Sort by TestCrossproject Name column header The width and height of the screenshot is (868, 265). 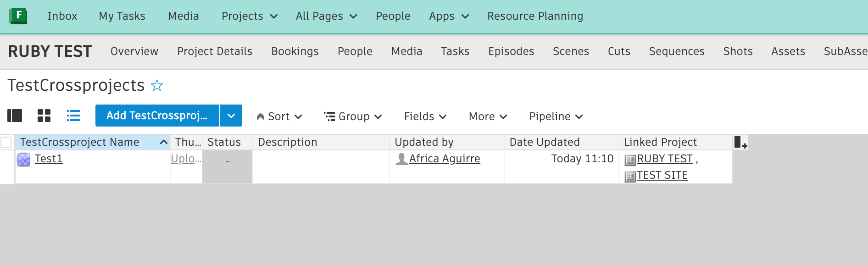(x=80, y=142)
